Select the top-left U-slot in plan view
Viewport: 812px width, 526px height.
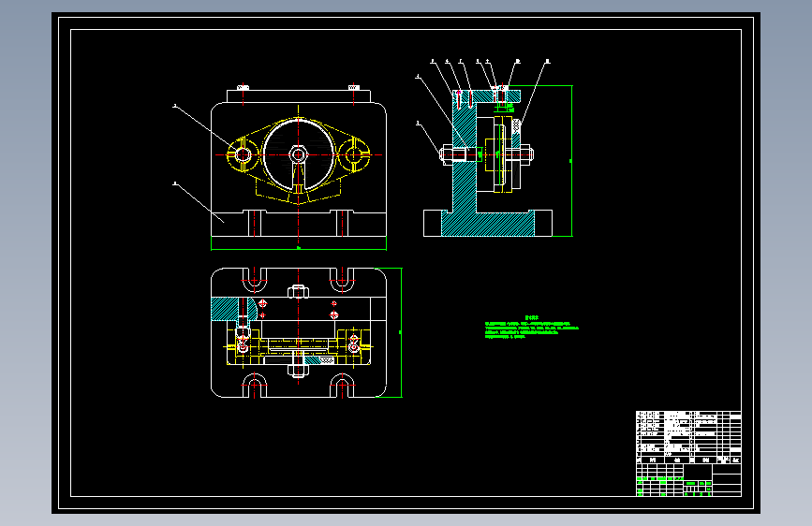[x=254, y=280]
